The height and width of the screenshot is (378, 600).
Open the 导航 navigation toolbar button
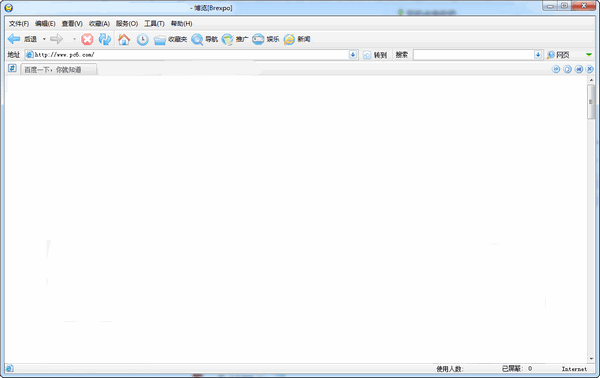click(x=204, y=39)
